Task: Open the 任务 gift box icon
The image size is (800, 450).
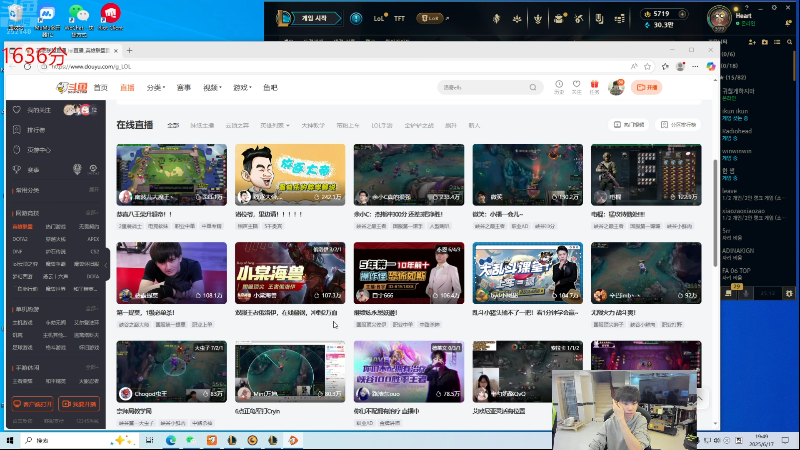Action: (594, 87)
